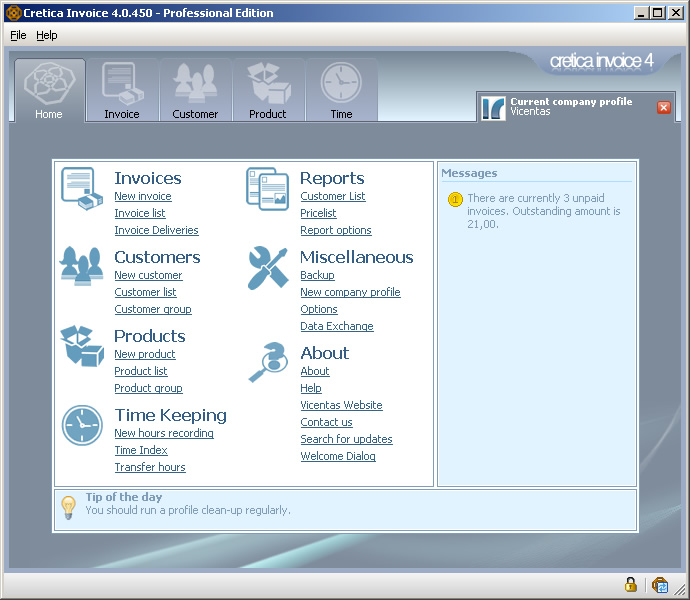Open the Customer group link
This screenshot has height=600, width=690.
[x=153, y=309]
